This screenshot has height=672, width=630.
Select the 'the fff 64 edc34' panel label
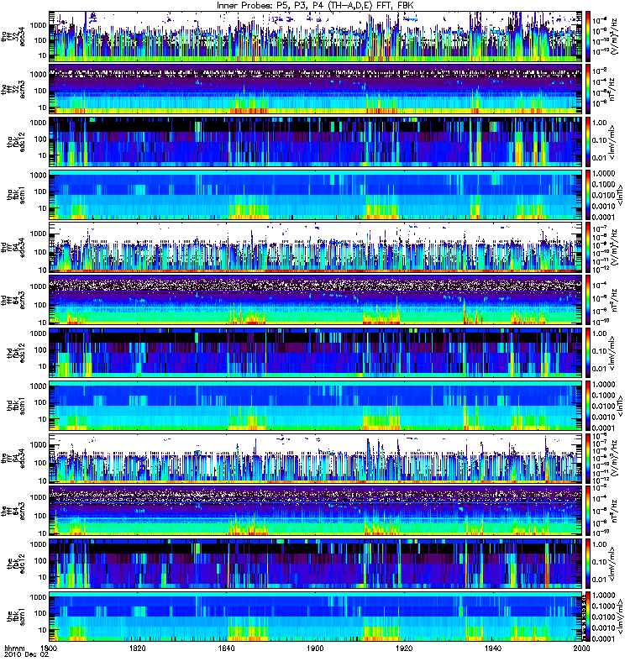(13, 458)
